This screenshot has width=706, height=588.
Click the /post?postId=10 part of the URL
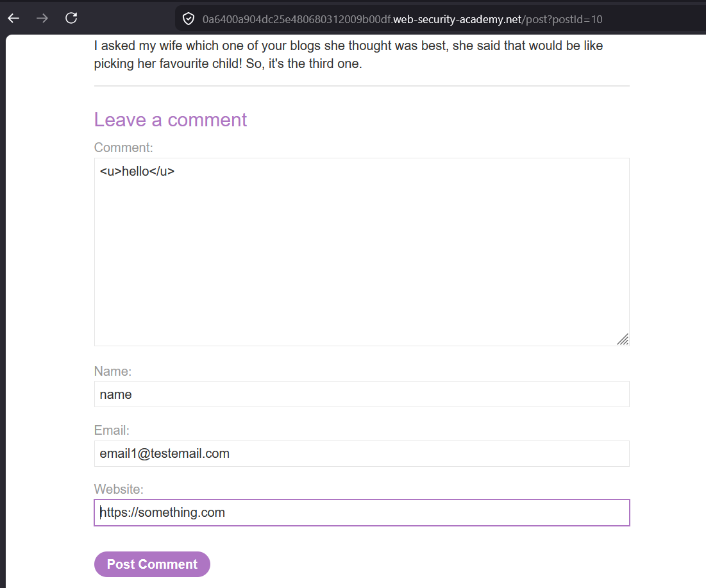coord(562,19)
